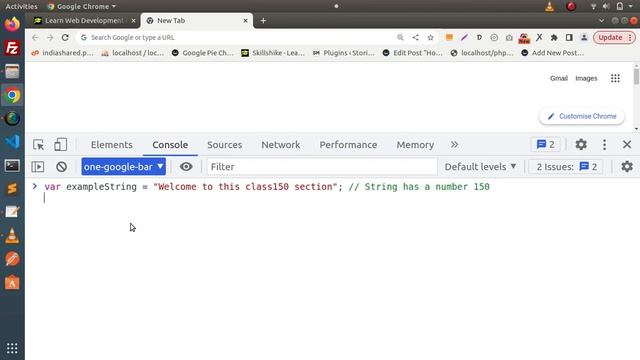Open VLC media player from the dock
The height and width of the screenshot is (360, 640).
(12, 236)
